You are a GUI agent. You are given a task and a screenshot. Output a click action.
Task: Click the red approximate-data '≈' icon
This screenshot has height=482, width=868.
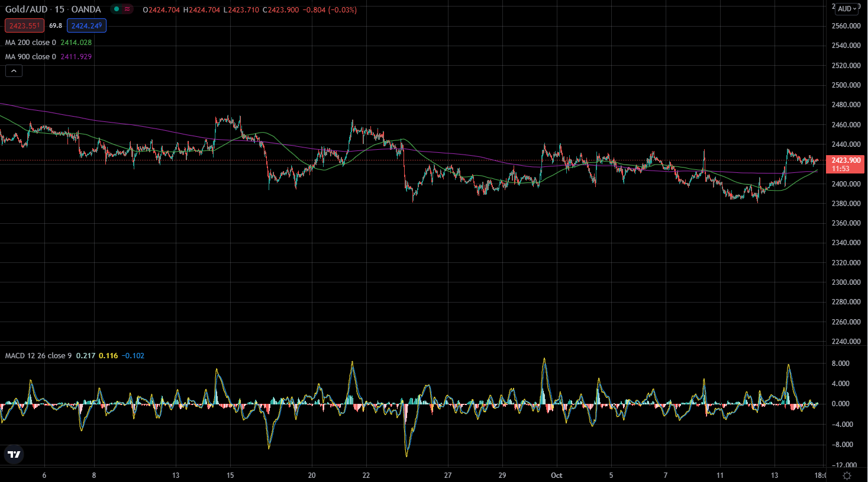pos(127,9)
